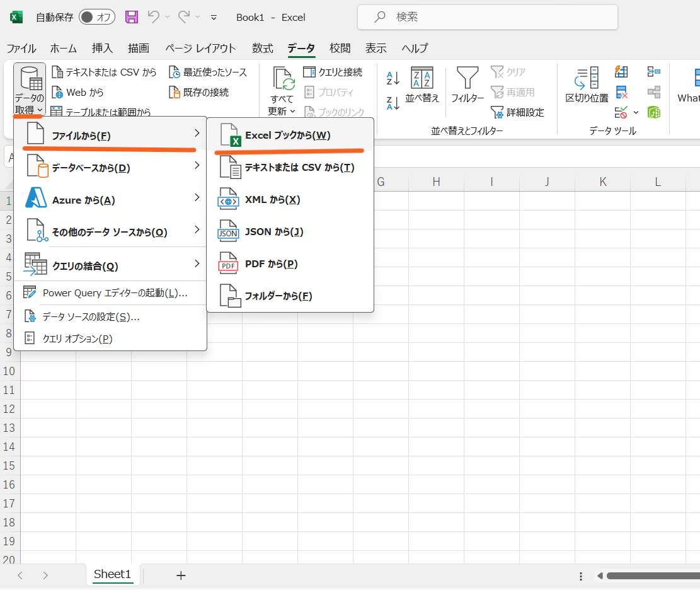Click テキストまたは CSV から in ribbon
This screenshot has height=590, width=700.
[105, 72]
